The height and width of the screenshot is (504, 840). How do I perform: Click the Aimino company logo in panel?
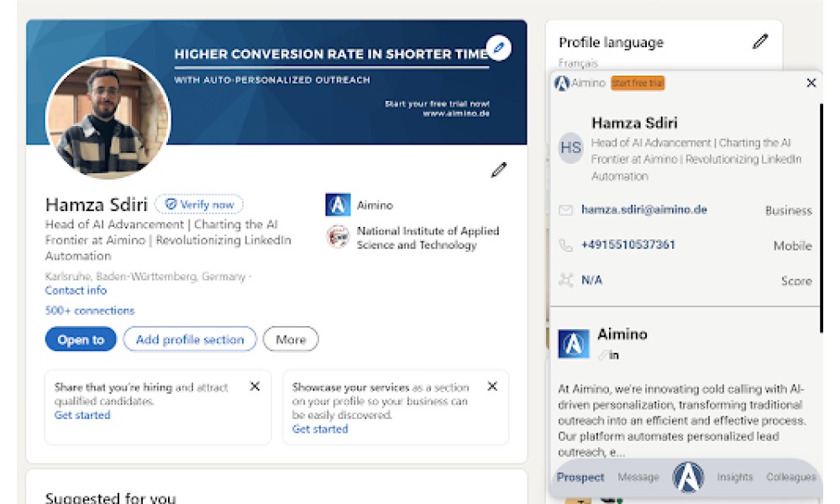tap(573, 344)
